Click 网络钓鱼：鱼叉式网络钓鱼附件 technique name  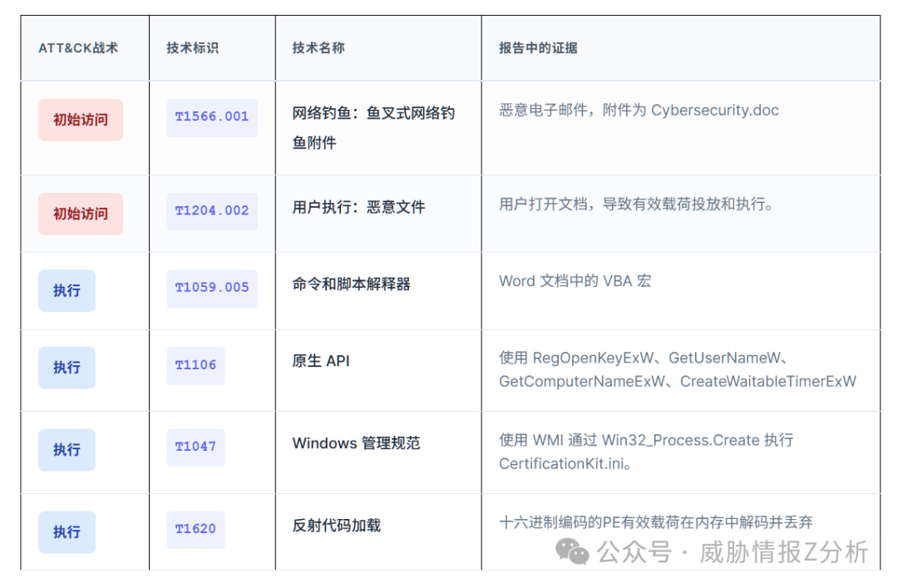(373, 128)
